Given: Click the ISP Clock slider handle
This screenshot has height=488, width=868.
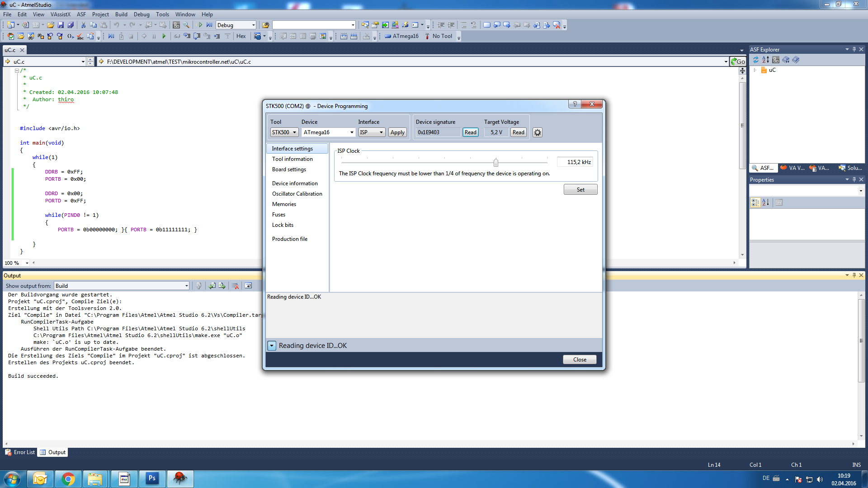Looking at the screenshot, I should [496, 162].
